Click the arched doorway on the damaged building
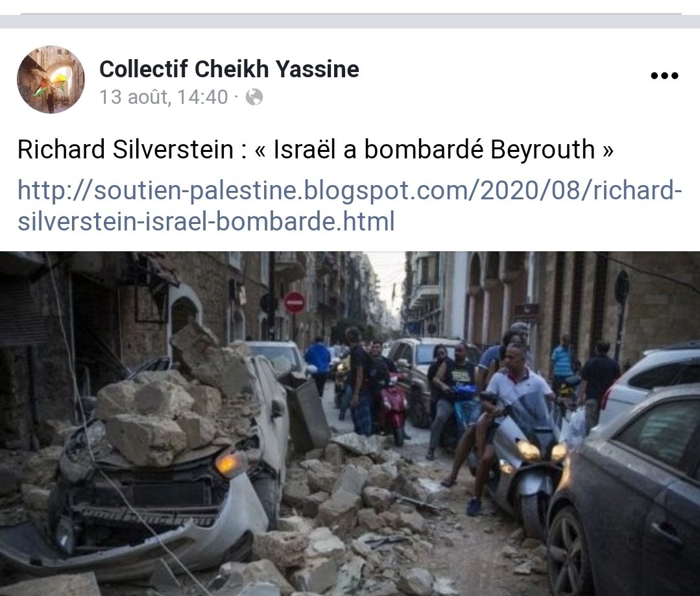 click(184, 313)
